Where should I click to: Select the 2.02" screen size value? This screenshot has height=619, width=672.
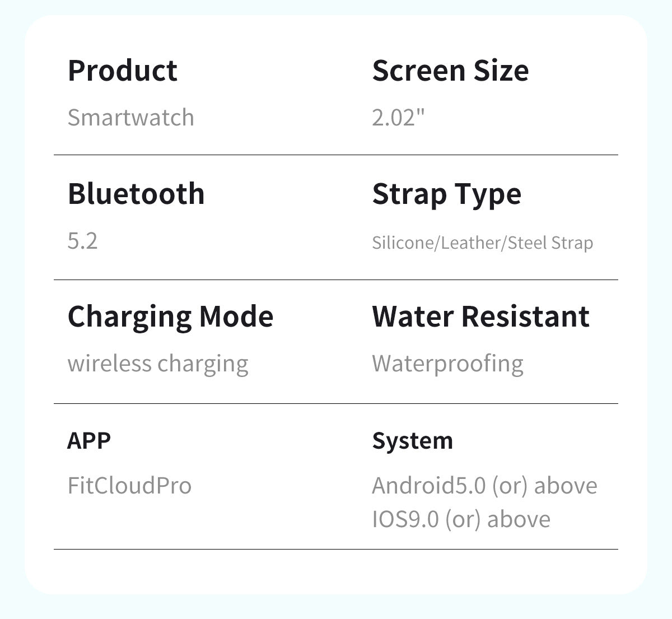click(398, 118)
